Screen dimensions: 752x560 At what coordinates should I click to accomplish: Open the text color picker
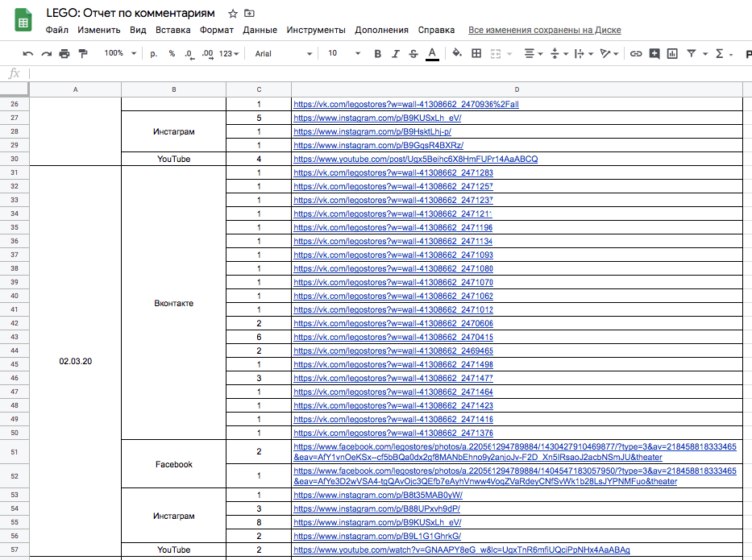433,54
